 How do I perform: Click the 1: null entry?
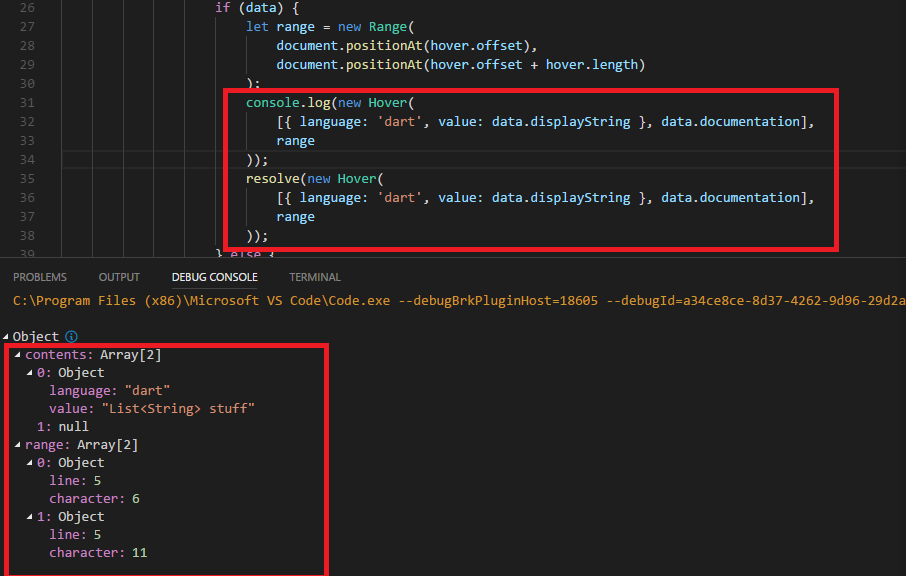coord(62,426)
